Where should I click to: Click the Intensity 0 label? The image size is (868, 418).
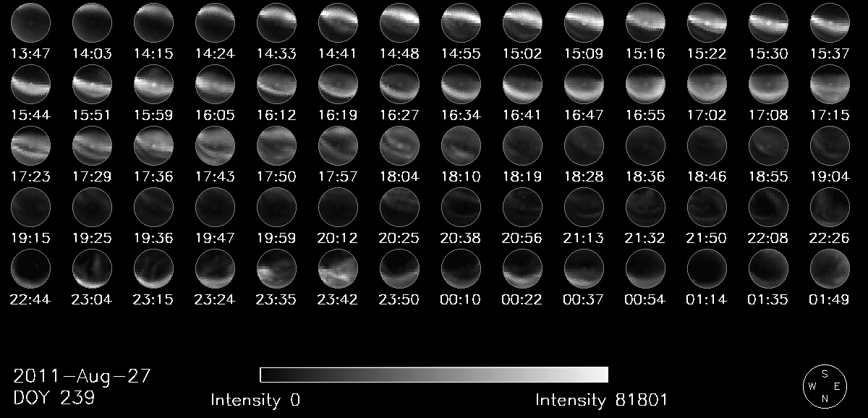(255, 400)
